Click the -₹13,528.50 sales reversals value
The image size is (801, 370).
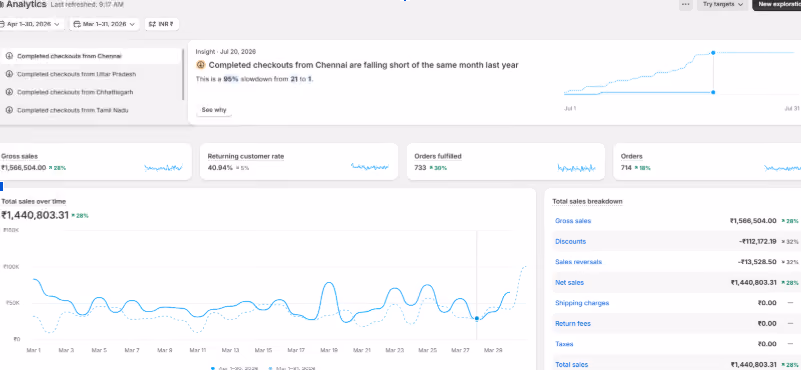pyautogui.click(x=757, y=262)
